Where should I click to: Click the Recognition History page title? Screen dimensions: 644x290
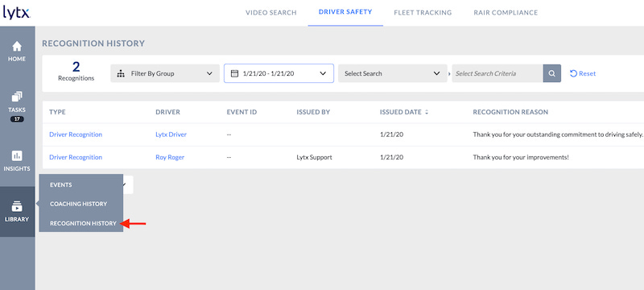pos(93,43)
